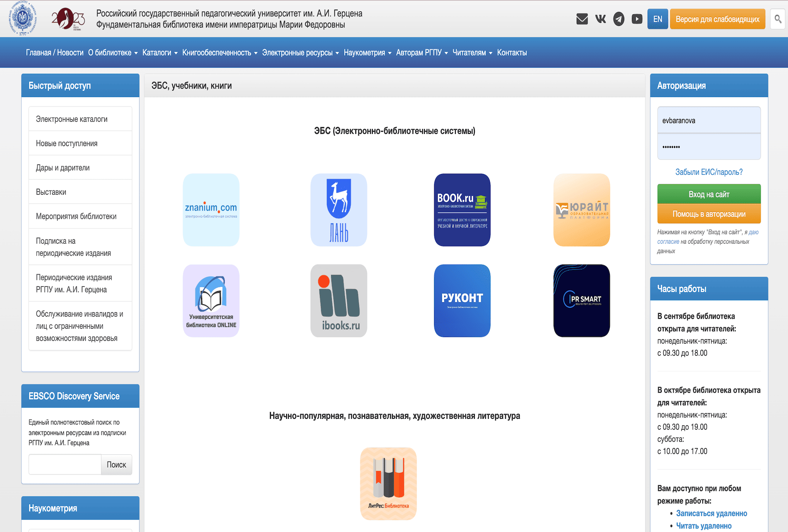This screenshot has height=532, width=788.
Task: Open the РУКОНТ library tile
Action: (462, 300)
